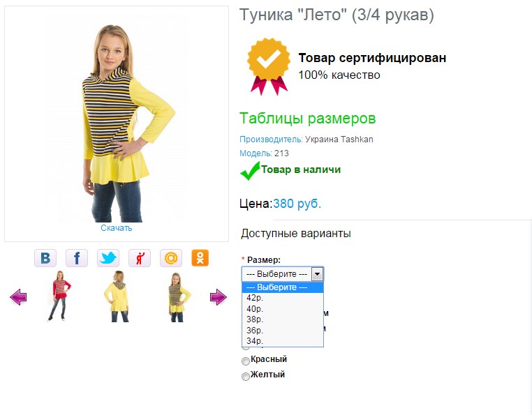Share the product on VKontakte
Viewport: 532px width, 415px height.
pyautogui.click(x=45, y=258)
